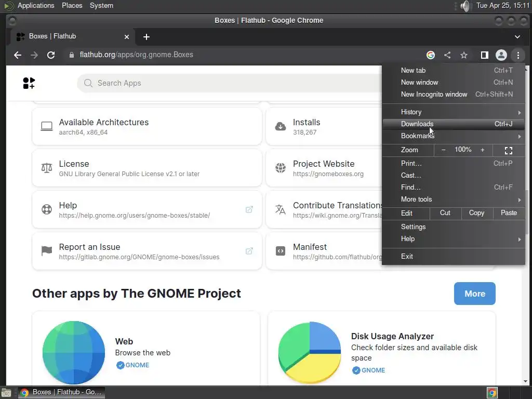This screenshot has height=399, width=532.
Task: Bookmark this page with the star
Action: pyautogui.click(x=464, y=55)
